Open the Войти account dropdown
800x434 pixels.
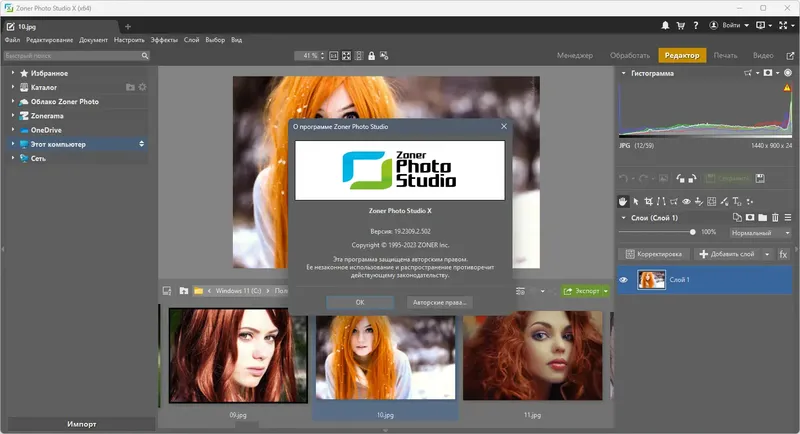coord(730,25)
